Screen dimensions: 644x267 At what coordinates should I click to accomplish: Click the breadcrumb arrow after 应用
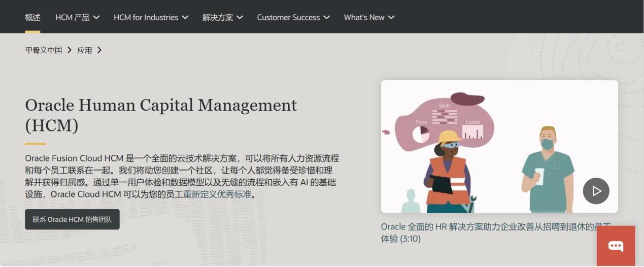[99, 50]
